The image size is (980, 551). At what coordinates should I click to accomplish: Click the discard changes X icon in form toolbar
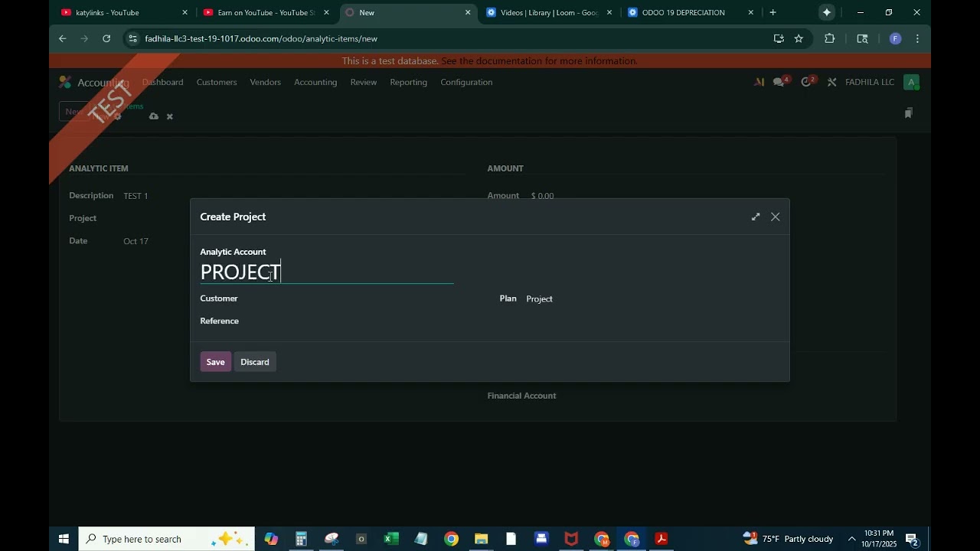click(170, 116)
